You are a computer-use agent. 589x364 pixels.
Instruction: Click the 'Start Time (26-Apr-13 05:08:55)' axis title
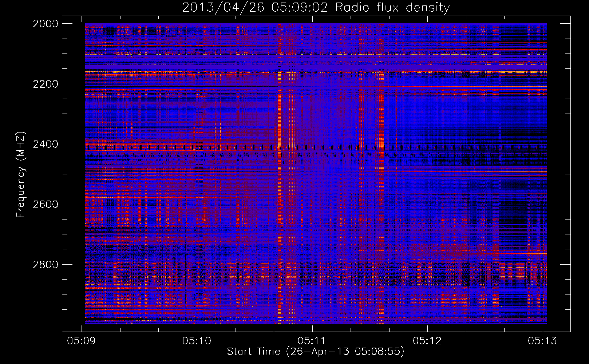pos(316,352)
